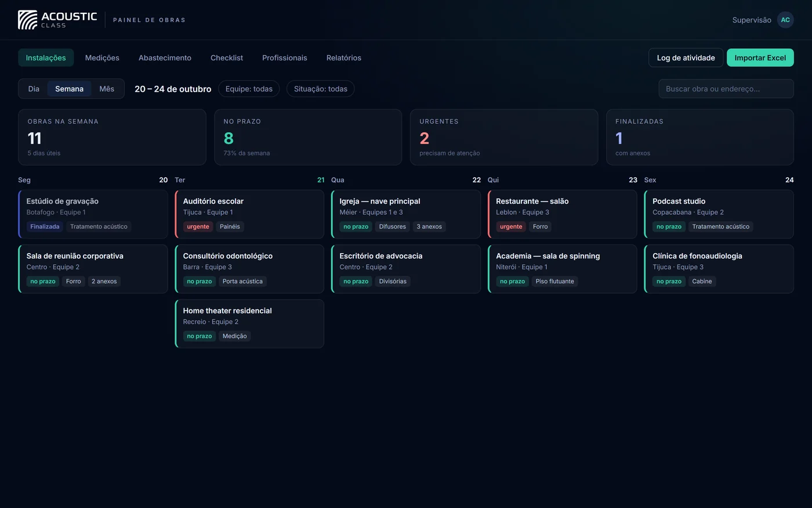Screen dimensions: 812x508
Task: Click the Finalizadas stat card
Action: tap(700, 137)
